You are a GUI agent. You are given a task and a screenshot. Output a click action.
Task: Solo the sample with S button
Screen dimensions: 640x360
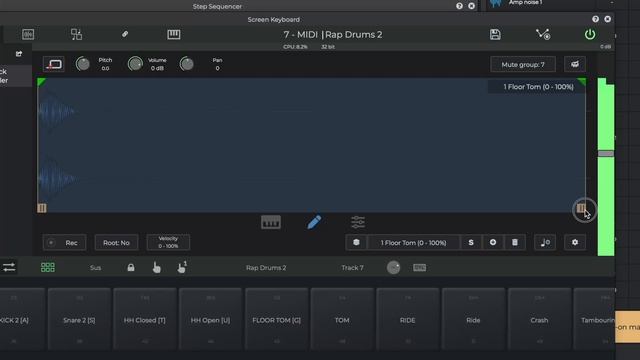coord(471,242)
